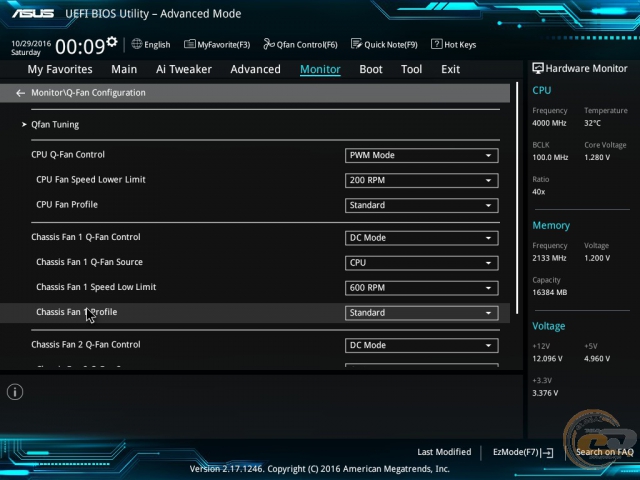Click the Core Voltage 1.280 V value
Image resolution: width=640 pixels, height=480 pixels.
(x=597, y=158)
